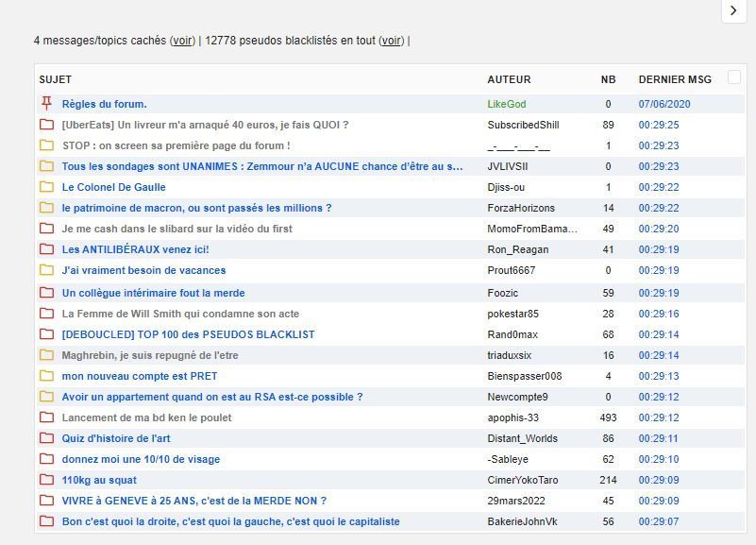Click the SUJET column header

[x=55, y=80]
